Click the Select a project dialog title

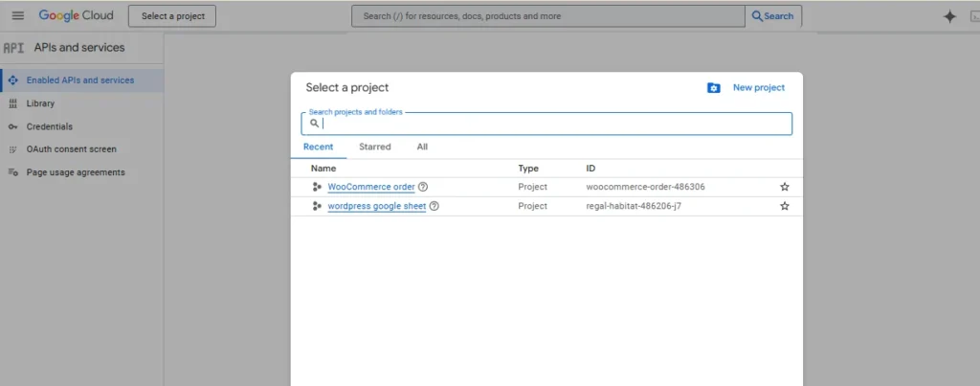346,87
